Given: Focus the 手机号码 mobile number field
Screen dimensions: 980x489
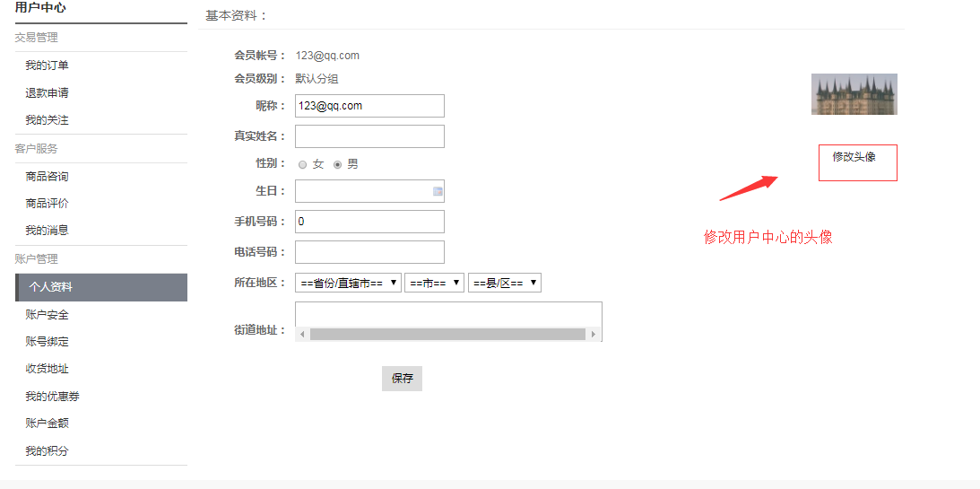Looking at the screenshot, I should pyautogui.click(x=369, y=222).
